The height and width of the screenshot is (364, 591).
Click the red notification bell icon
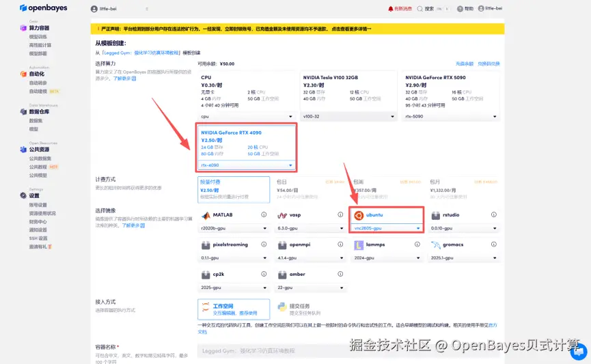(391, 9)
